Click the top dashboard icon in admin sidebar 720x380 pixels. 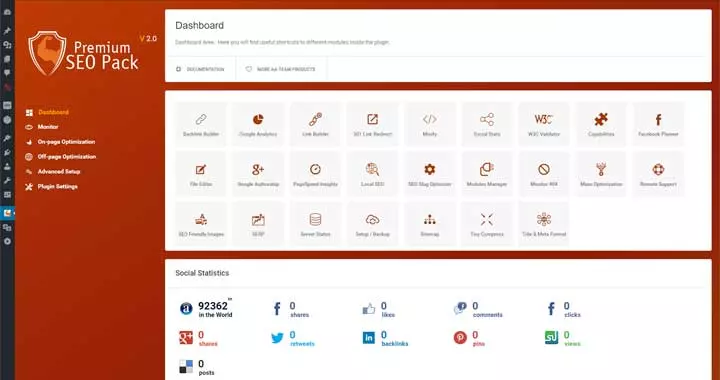7,12
